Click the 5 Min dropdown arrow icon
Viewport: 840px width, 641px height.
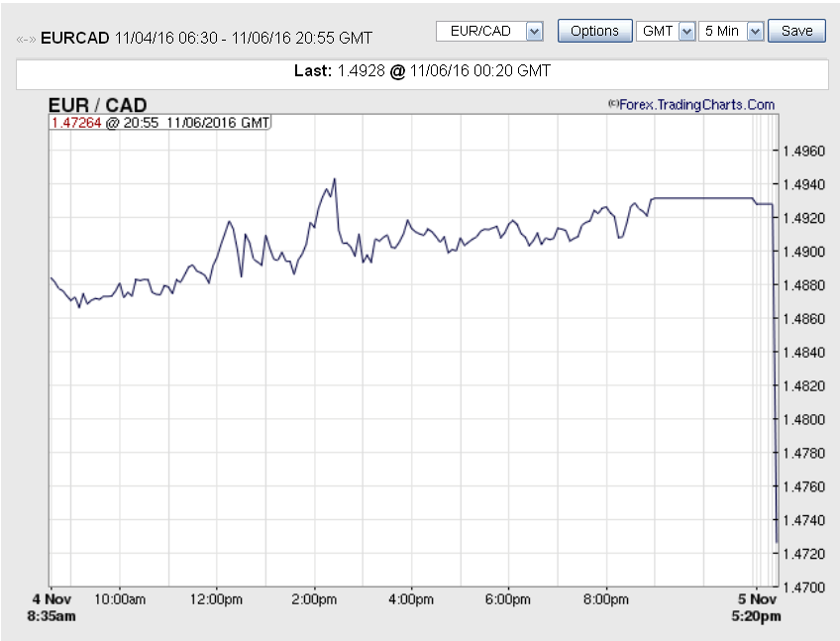(x=755, y=32)
